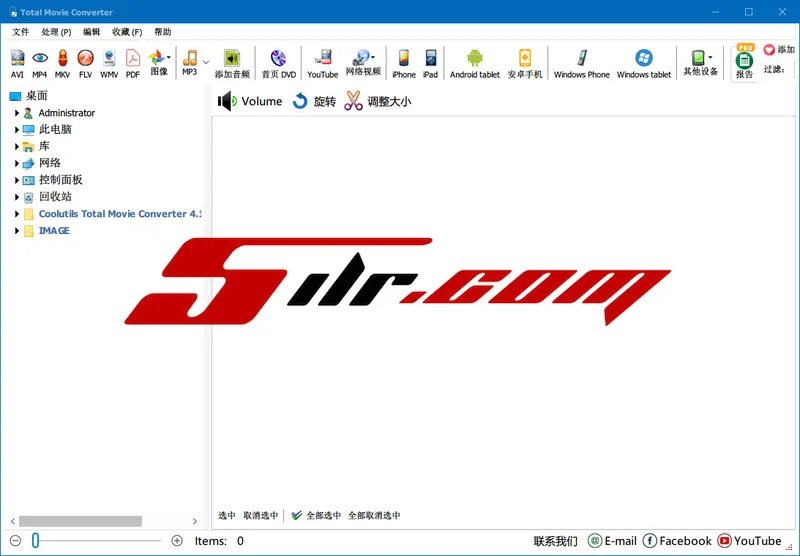The width and height of the screenshot is (800, 556).
Task: Open the 报告 report tool
Action: (x=744, y=63)
